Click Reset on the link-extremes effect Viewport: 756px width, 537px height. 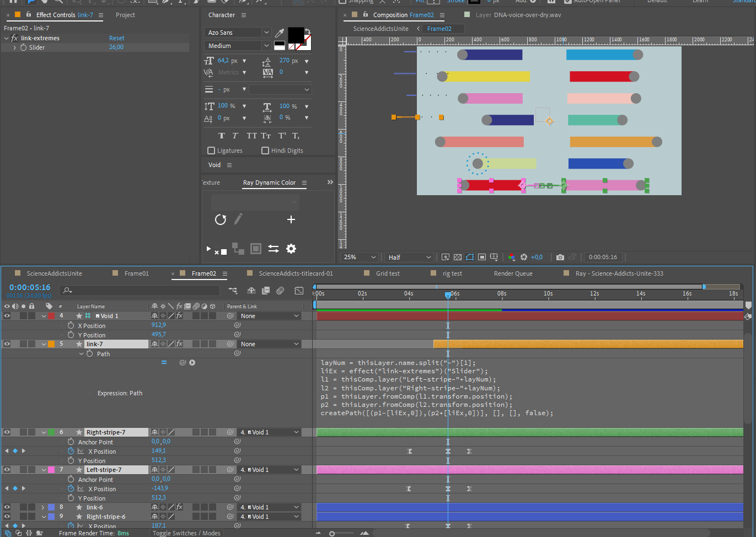click(116, 37)
